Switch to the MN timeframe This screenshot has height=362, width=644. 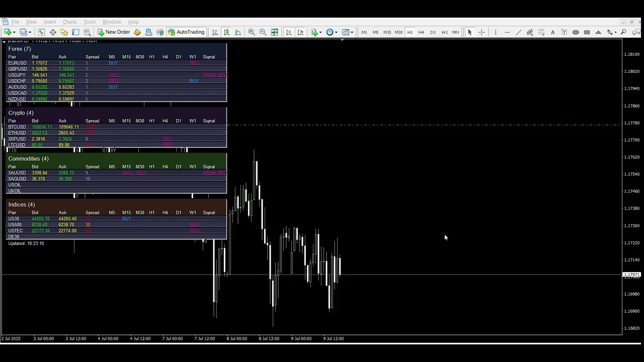point(455,32)
